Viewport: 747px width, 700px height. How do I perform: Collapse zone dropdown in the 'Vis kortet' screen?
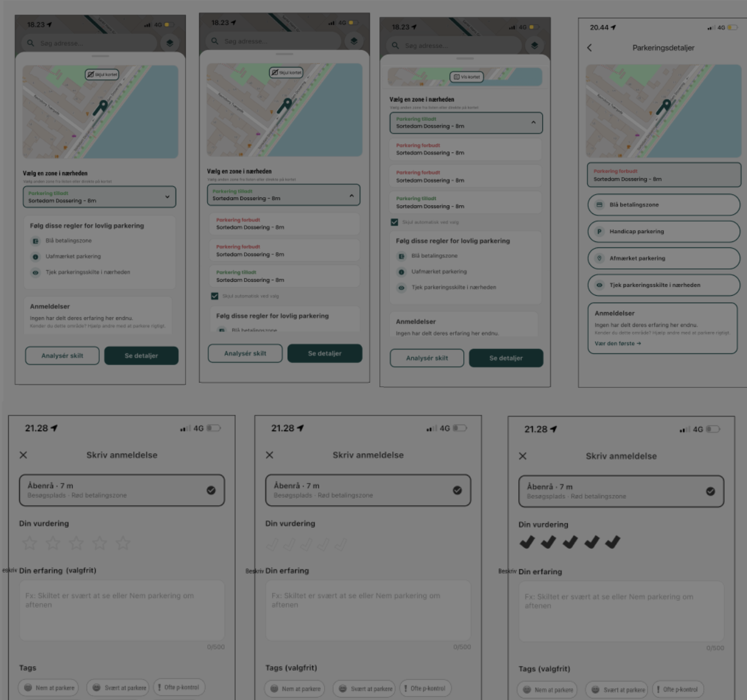tap(466, 123)
